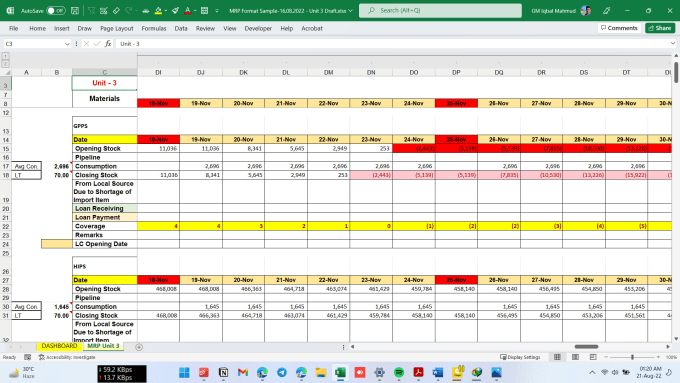Open the Data tab
This screenshot has height=383, width=680.
pyautogui.click(x=181, y=28)
